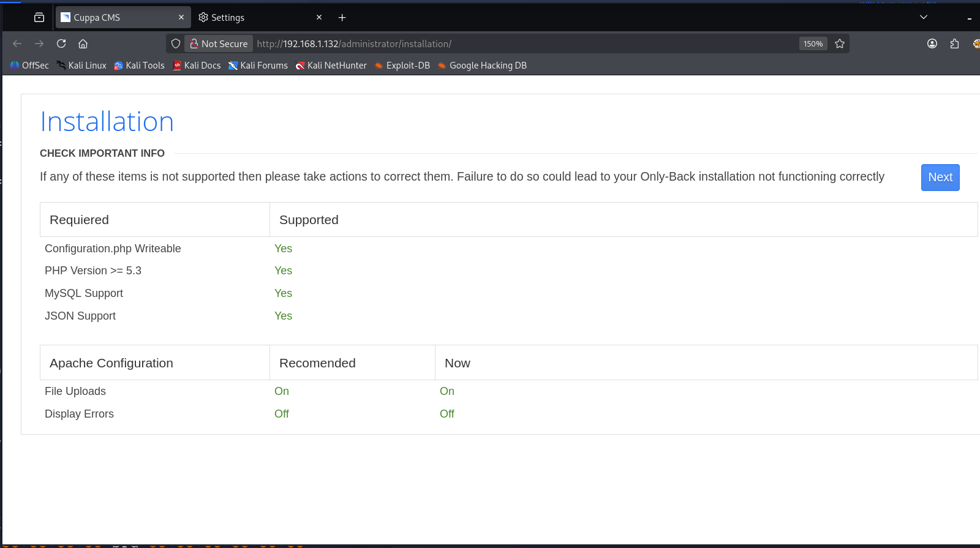Viewport: 980px width, 548px height.
Task: Open the Google Hacking DB bookmark
Action: [x=482, y=66]
